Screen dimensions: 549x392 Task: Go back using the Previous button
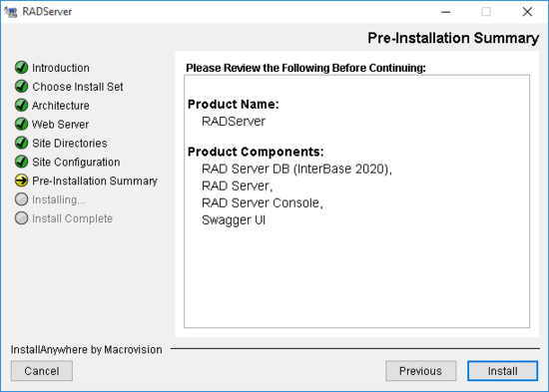tap(421, 371)
